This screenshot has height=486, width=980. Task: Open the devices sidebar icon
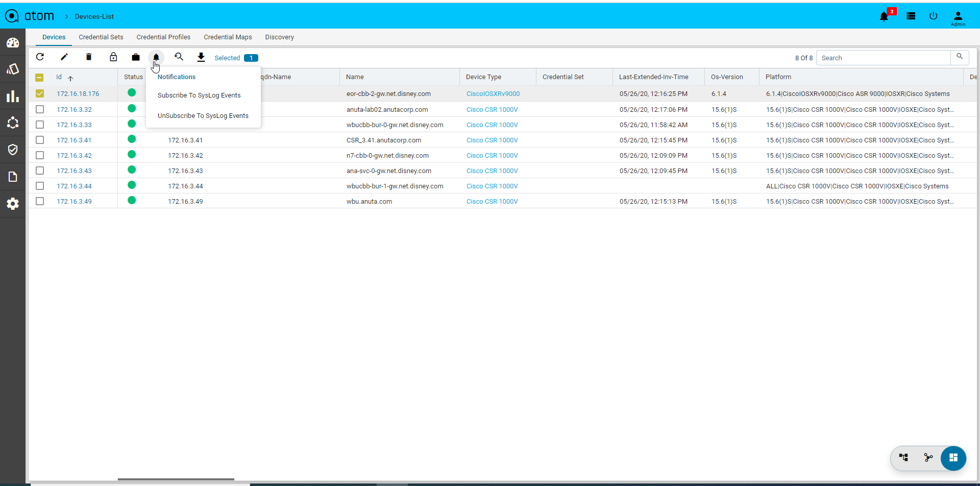point(13,69)
